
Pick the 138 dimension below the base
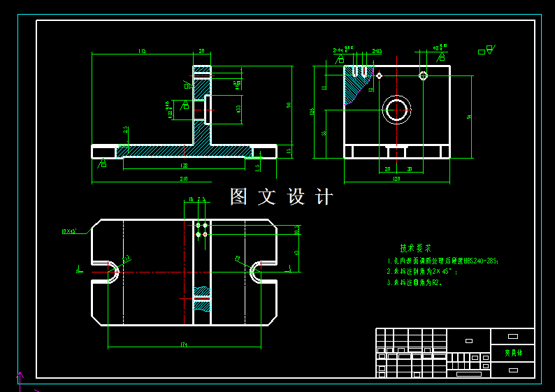(x=184, y=165)
